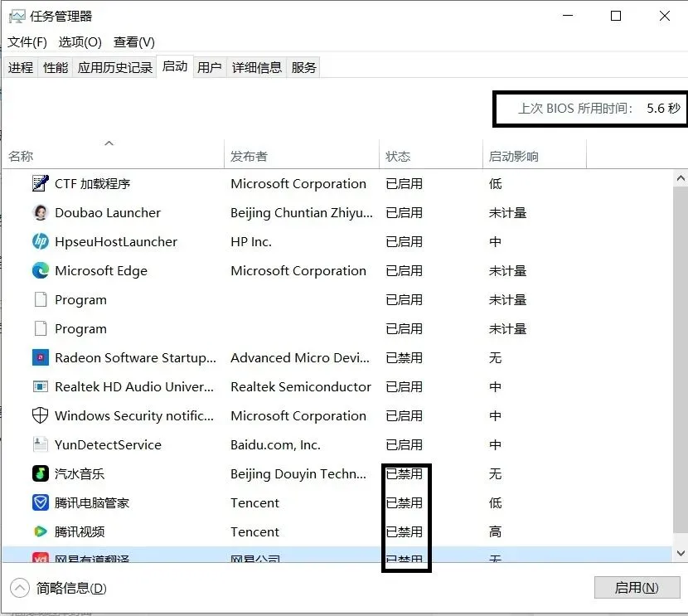688x616 pixels.
Task: Sort by the 启动影响 column header
Action: point(535,154)
